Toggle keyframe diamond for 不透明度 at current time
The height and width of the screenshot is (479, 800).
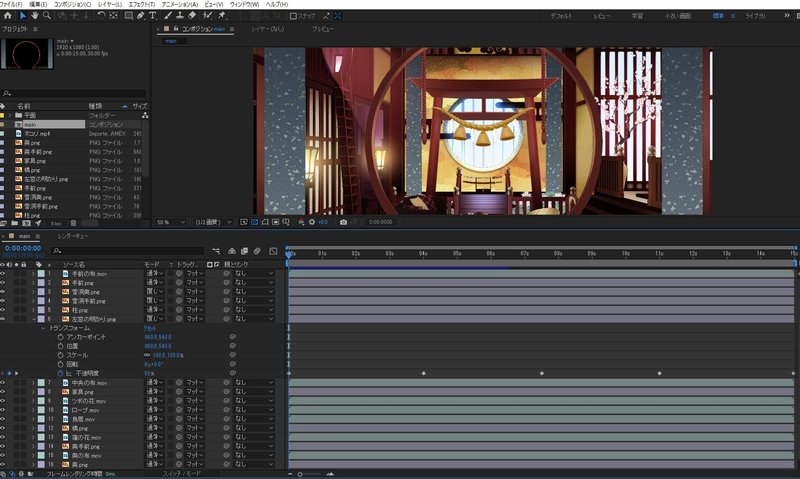[x=9, y=373]
